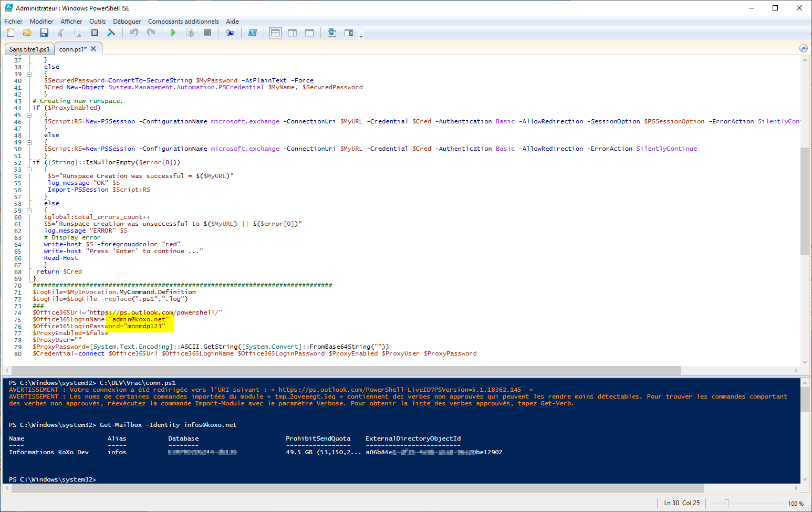Click "Import-PSSession" on line 56
Image resolution: width=812 pixels, height=512 pixels.
click(78, 190)
